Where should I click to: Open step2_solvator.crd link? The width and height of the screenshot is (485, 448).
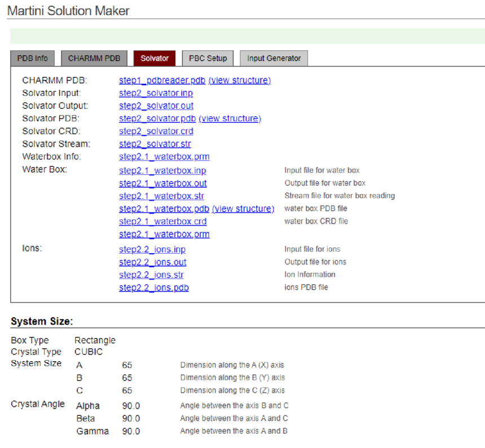coord(156,131)
